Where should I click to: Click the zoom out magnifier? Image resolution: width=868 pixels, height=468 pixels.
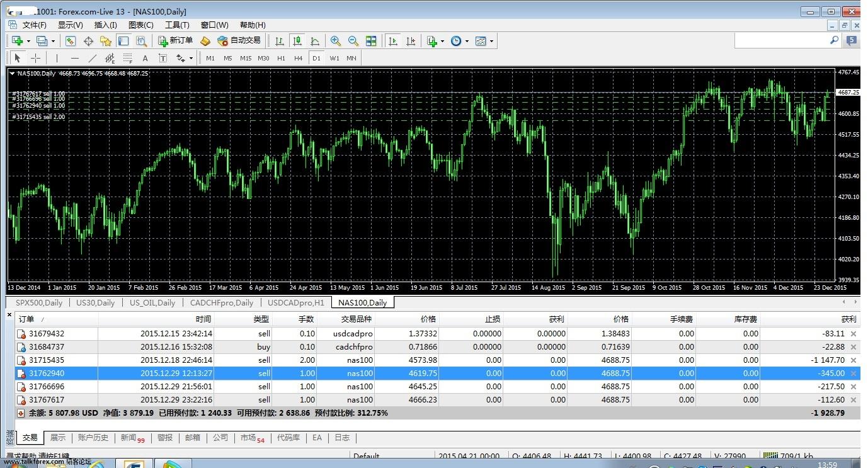pyautogui.click(x=353, y=41)
